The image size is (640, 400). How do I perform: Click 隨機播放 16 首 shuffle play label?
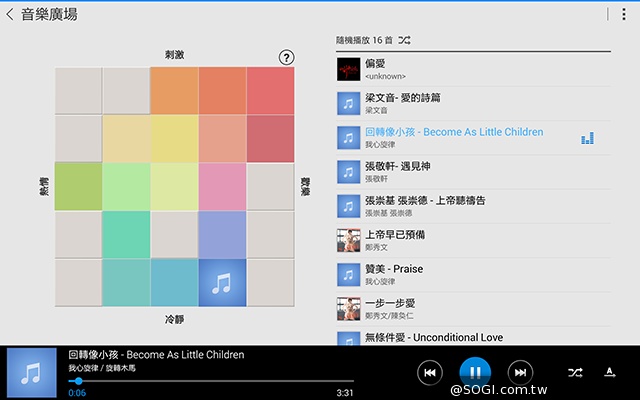[364, 40]
